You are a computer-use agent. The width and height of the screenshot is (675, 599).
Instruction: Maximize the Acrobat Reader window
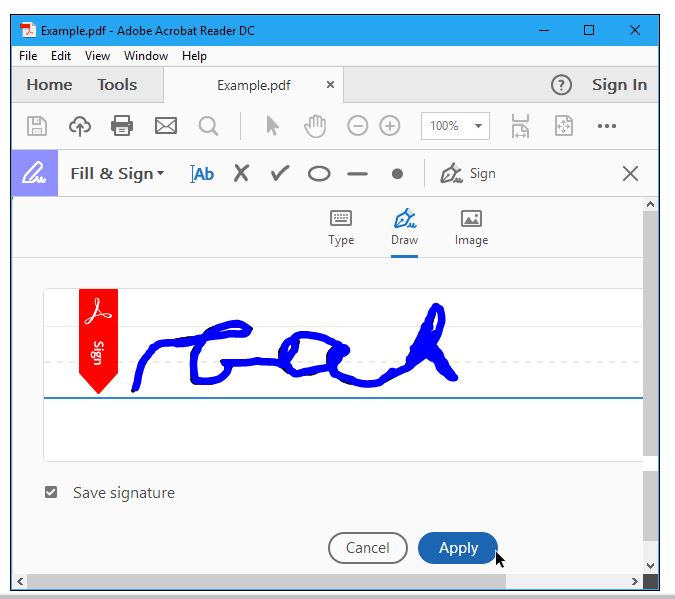coord(588,31)
